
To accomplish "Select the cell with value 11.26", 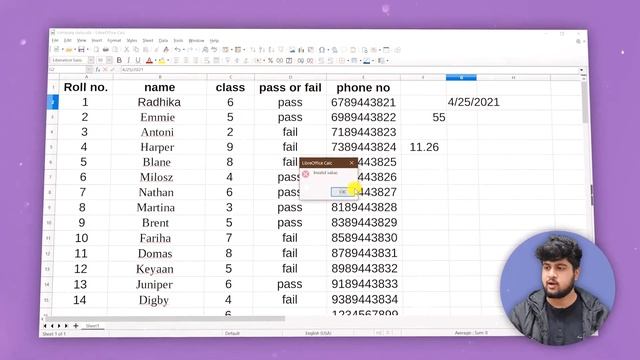I will click(423, 147).
